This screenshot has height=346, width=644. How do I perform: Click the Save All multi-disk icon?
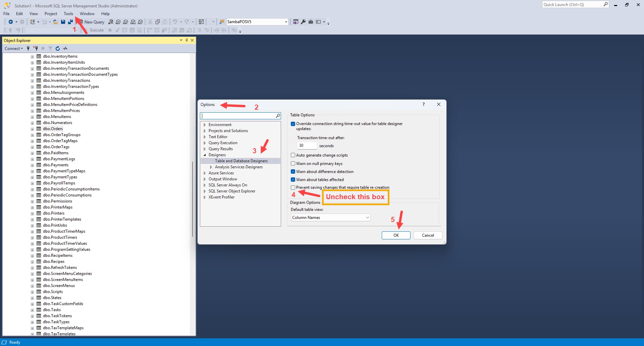click(70, 22)
